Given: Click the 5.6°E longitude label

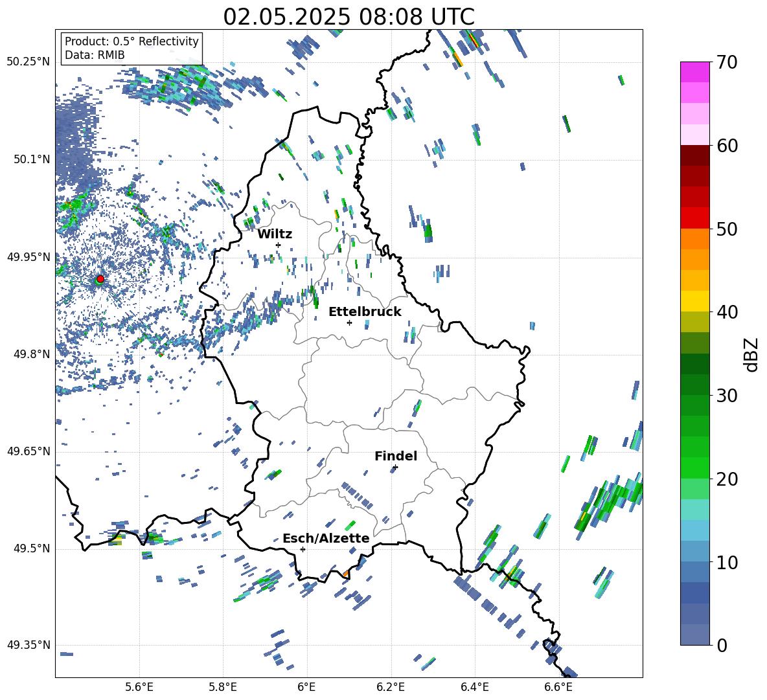Looking at the screenshot, I should click(x=139, y=687).
